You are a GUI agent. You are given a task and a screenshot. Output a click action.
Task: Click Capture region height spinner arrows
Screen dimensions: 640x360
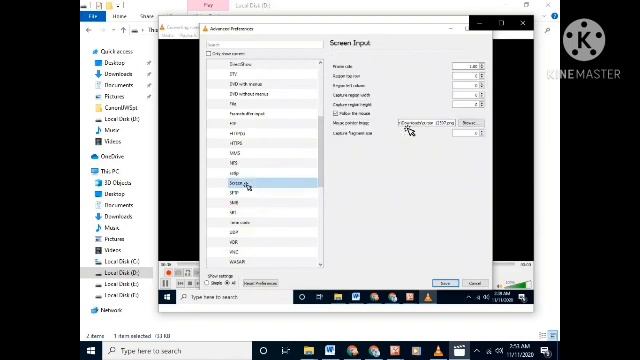(x=482, y=104)
